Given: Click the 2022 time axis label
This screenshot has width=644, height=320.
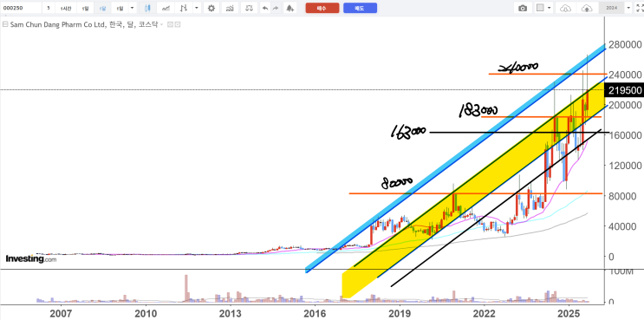Looking at the screenshot, I should pyautogui.click(x=484, y=314).
